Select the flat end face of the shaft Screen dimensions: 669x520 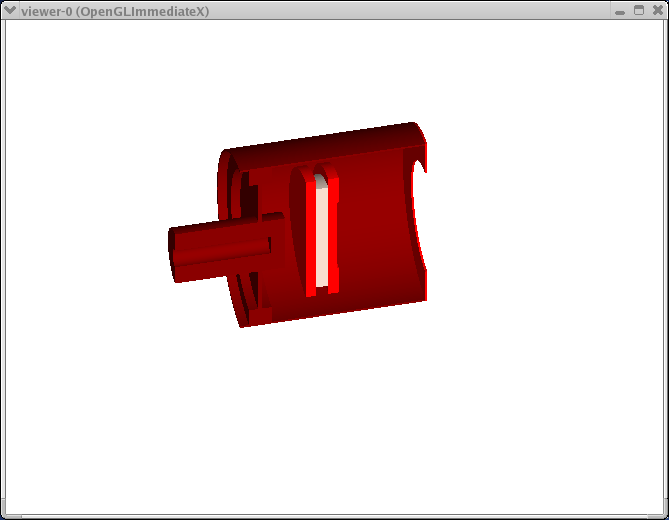[173, 256]
